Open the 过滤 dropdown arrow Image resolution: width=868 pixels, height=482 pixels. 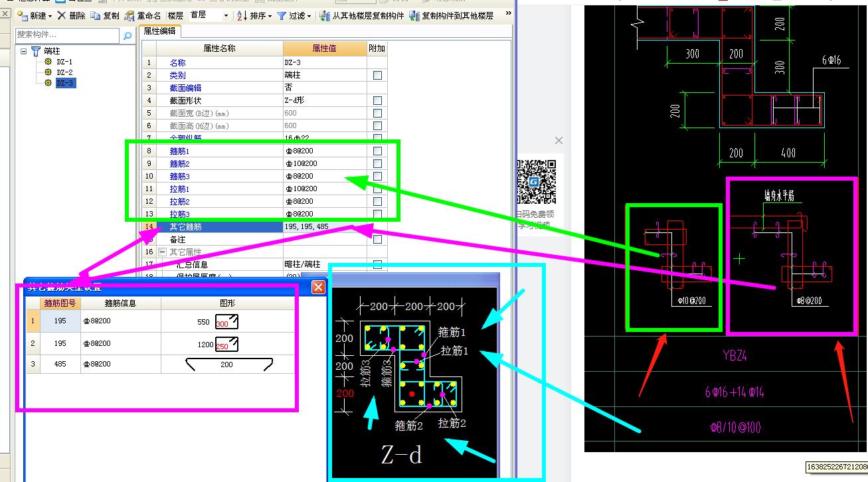(x=309, y=16)
